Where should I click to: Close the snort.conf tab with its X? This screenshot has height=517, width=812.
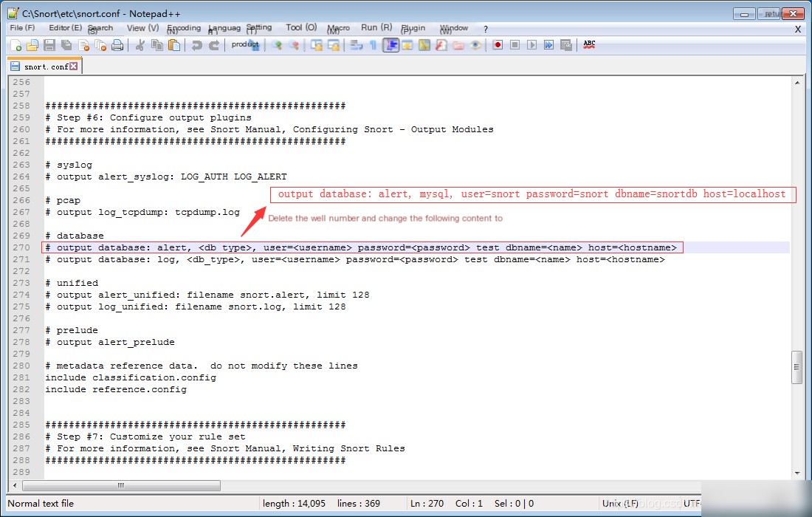(x=74, y=66)
